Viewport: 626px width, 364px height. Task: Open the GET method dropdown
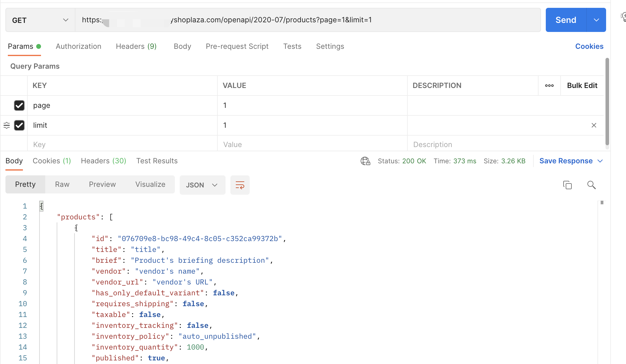point(40,20)
